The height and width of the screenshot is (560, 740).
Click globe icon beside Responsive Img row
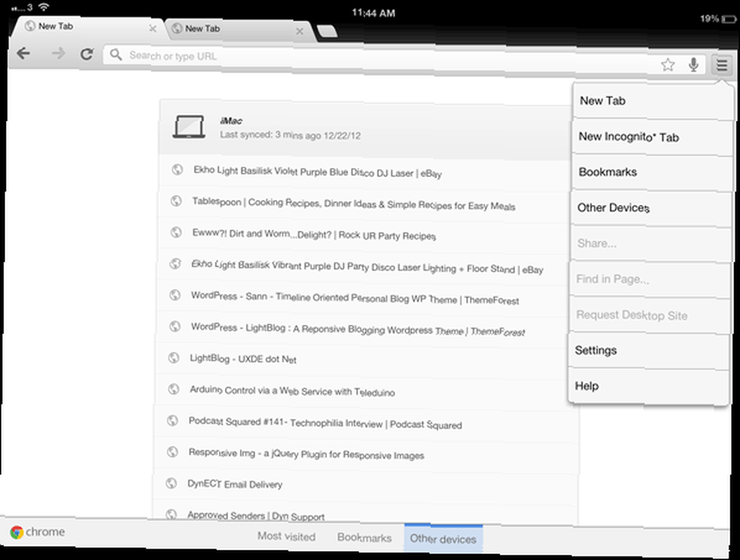click(x=172, y=451)
